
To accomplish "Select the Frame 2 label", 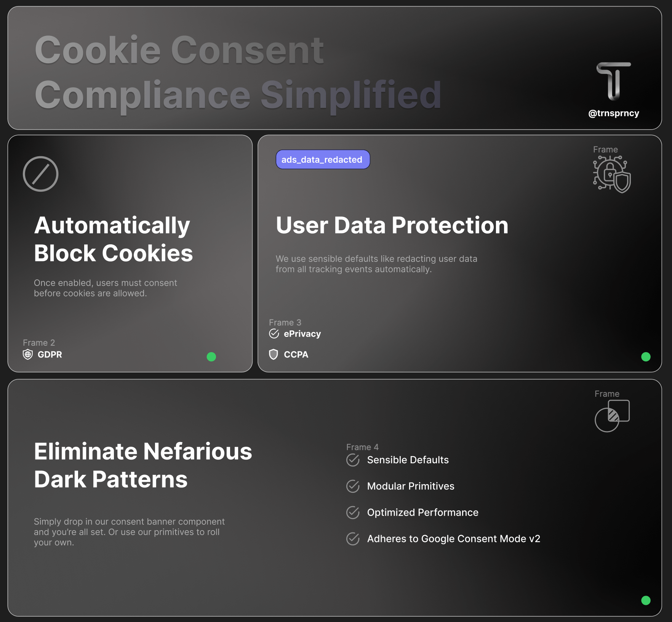I will (x=39, y=343).
